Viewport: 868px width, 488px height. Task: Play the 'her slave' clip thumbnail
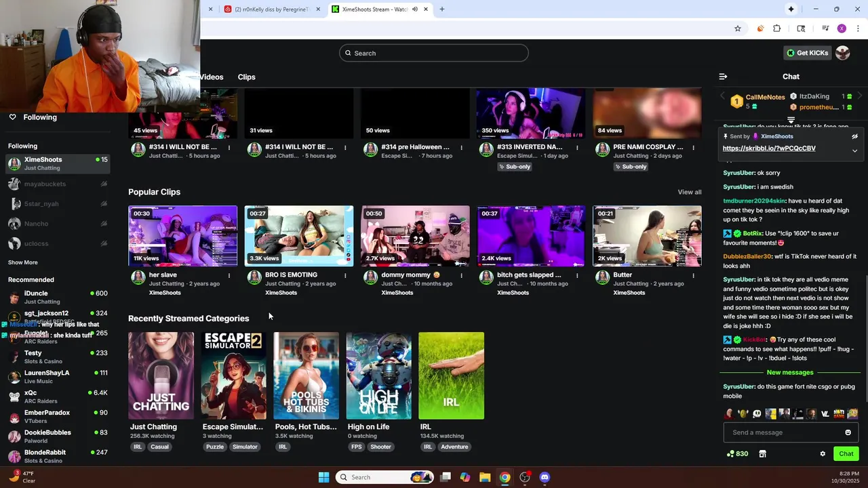point(183,236)
